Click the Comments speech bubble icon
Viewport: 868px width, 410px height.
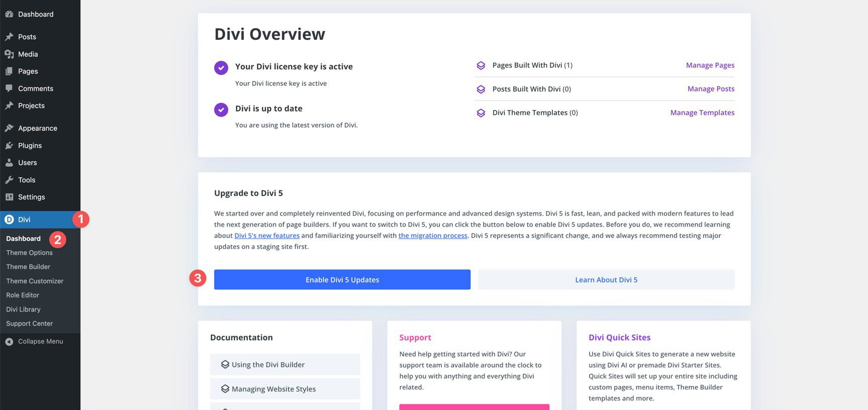[x=9, y=88]
